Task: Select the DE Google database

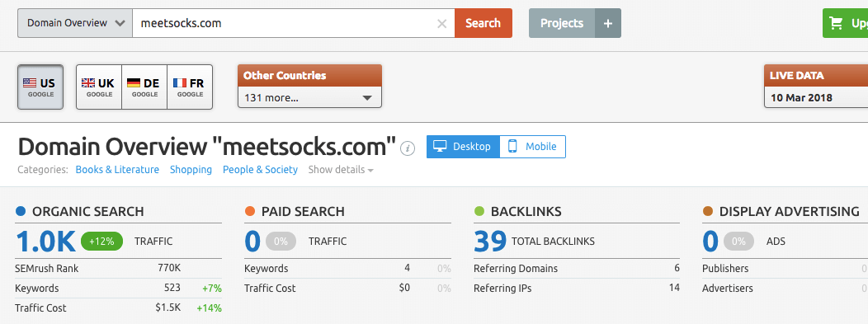Action: tap(144, 87)
